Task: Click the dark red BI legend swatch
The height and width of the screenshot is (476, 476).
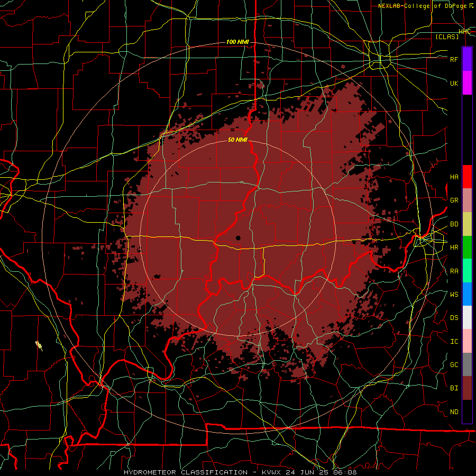Action: click(467, 388)
